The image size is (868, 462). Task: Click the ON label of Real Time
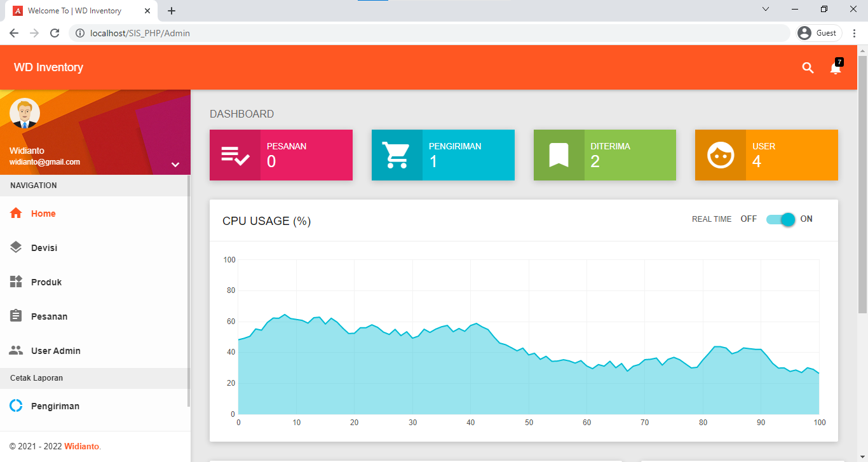point(806,219)
